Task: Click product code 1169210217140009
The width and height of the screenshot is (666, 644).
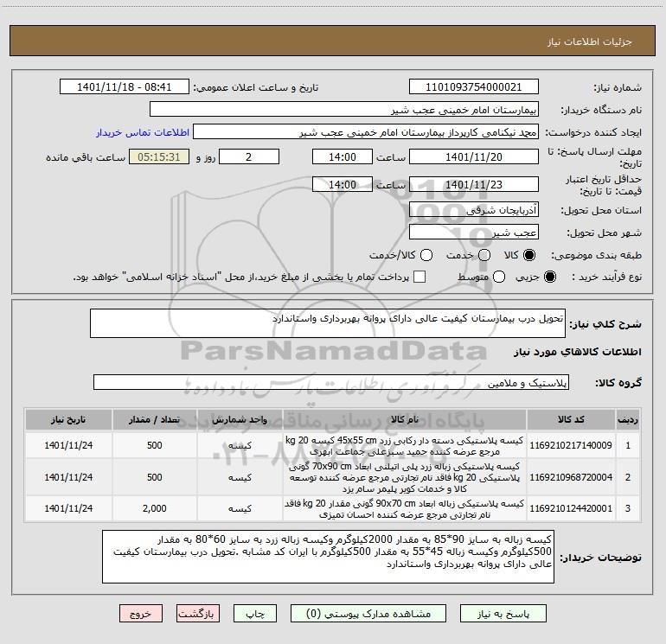Action: pyautogui.click(x=571, y=445)
